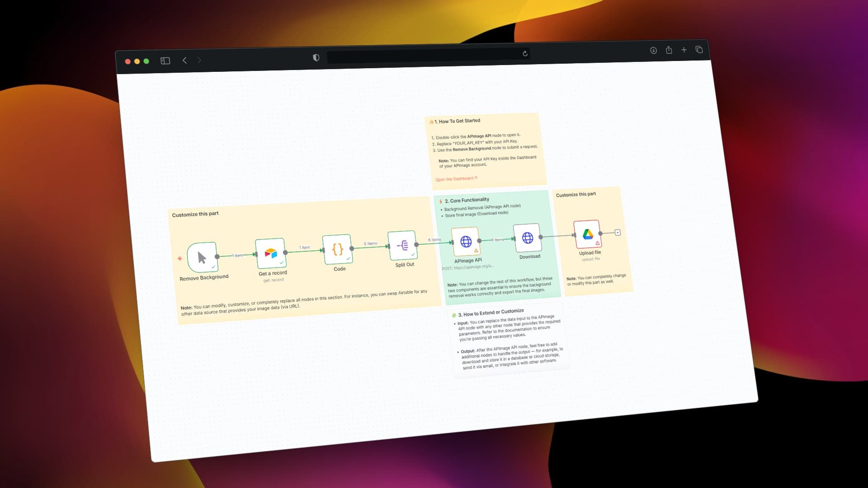Select the Code node with curly braces
Screen dimensions: 868x488
point(337,249)
